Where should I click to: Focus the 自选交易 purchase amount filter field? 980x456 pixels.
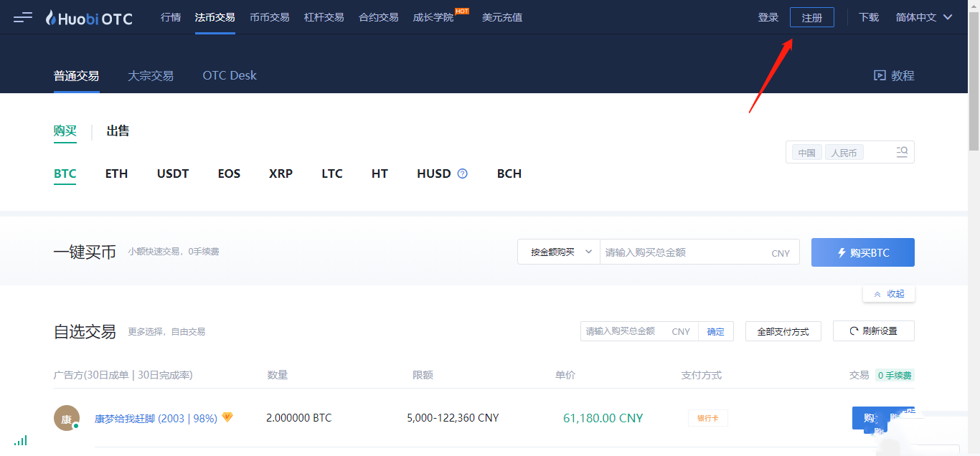click(639, 331)
